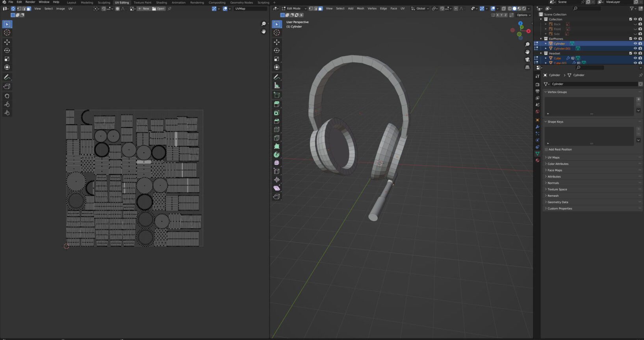The width and height of the screenshot is (644, 340).
Task: Uncheck the EarPhones collection checkbox
Action: (630, 39)
